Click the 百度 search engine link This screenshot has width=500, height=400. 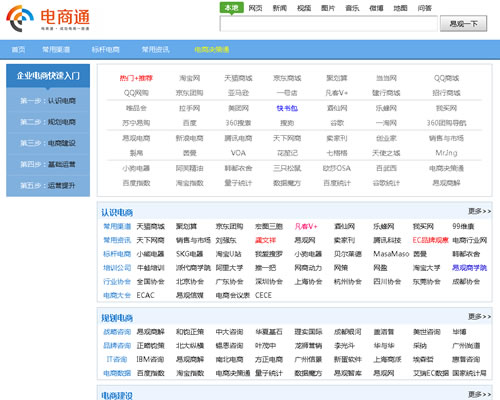[x=190, y=123]
